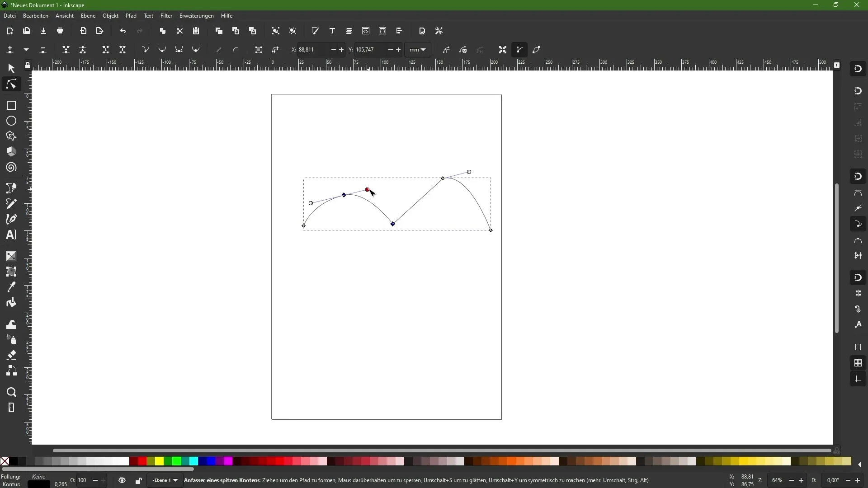Viewport: 868px width, 488px height.
Task: Select the Node editing tool
Action: pos(11,84)
